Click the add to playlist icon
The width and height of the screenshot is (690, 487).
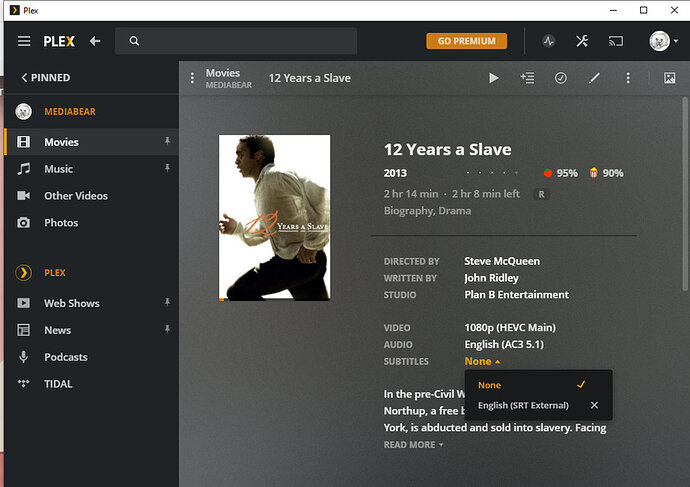click(x=527, y=78)
